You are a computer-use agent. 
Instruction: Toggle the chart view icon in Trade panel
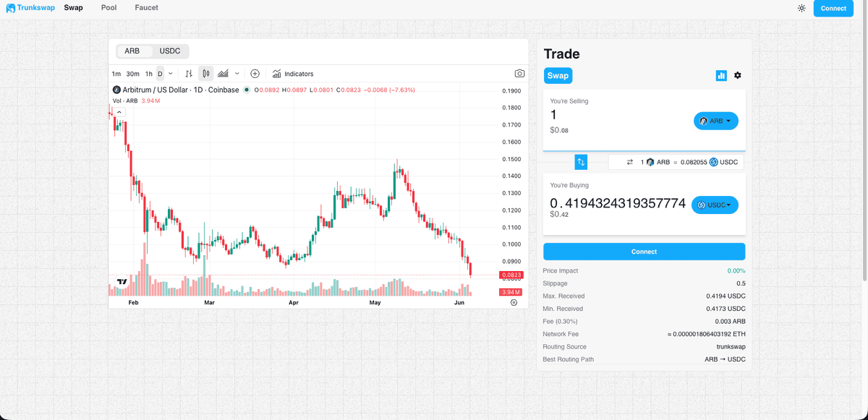pyautogui.click(x=721, y=75)
